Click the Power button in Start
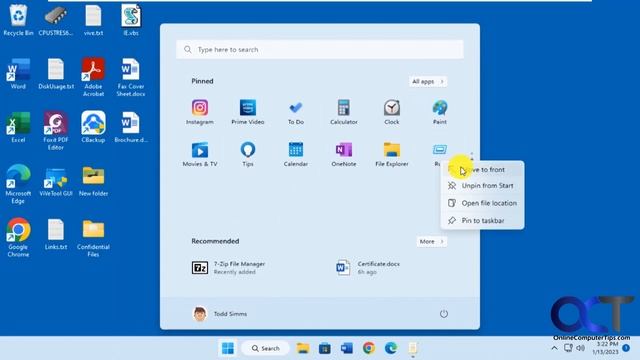The image size is (640, 360). [444, 314]
